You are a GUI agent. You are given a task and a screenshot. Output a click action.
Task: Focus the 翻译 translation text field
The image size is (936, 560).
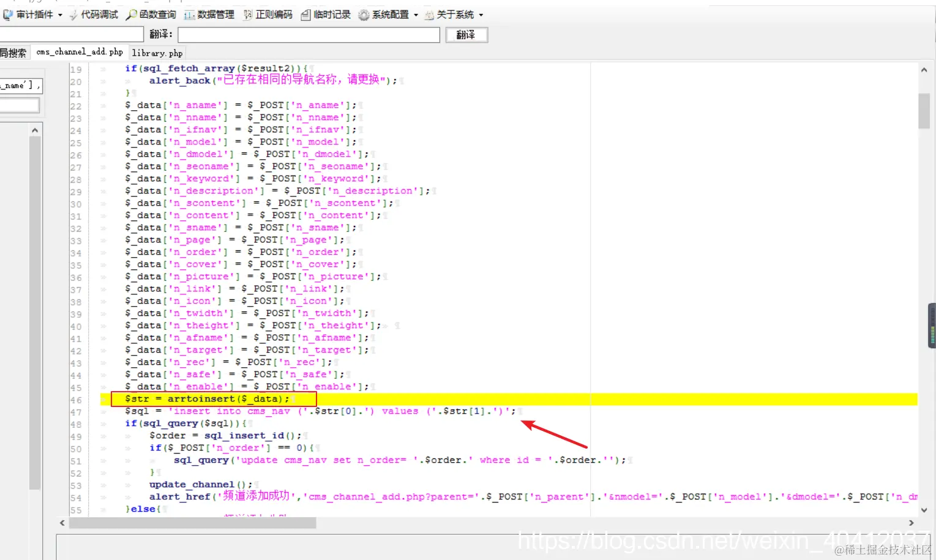click(309, 35)
